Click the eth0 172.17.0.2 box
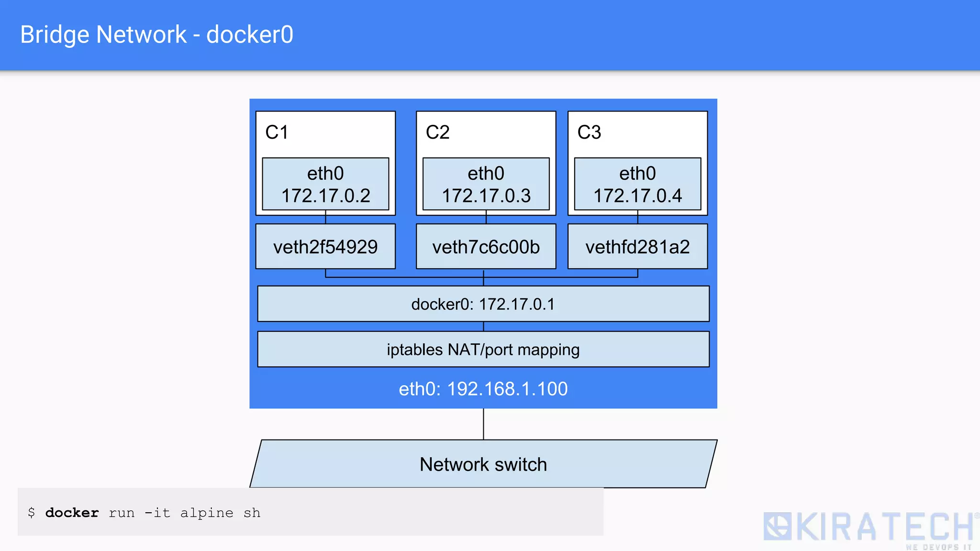The image size is (980, 551). [325, 184]
